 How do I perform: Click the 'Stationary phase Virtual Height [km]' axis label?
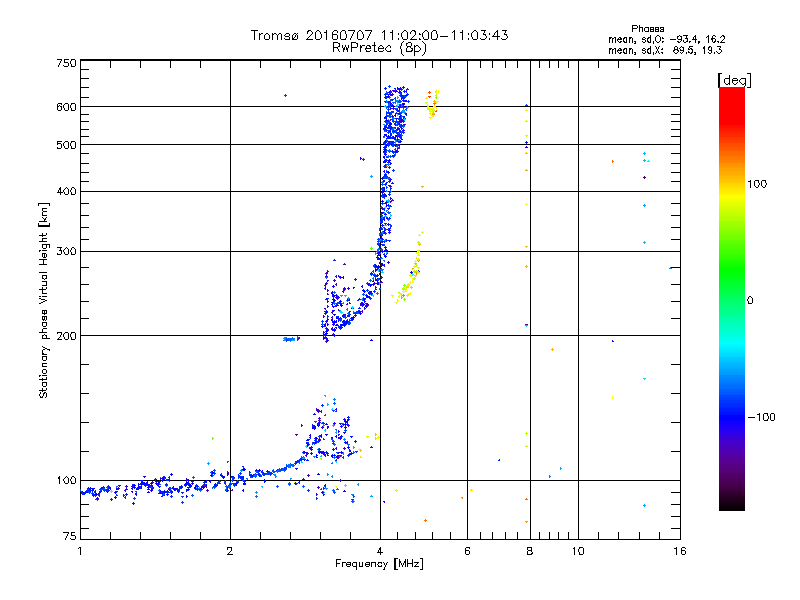coord(44,300)
